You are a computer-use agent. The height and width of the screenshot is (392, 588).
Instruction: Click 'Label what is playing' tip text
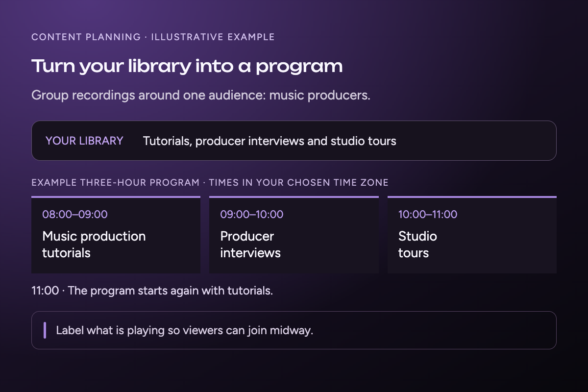pos(184,330)
